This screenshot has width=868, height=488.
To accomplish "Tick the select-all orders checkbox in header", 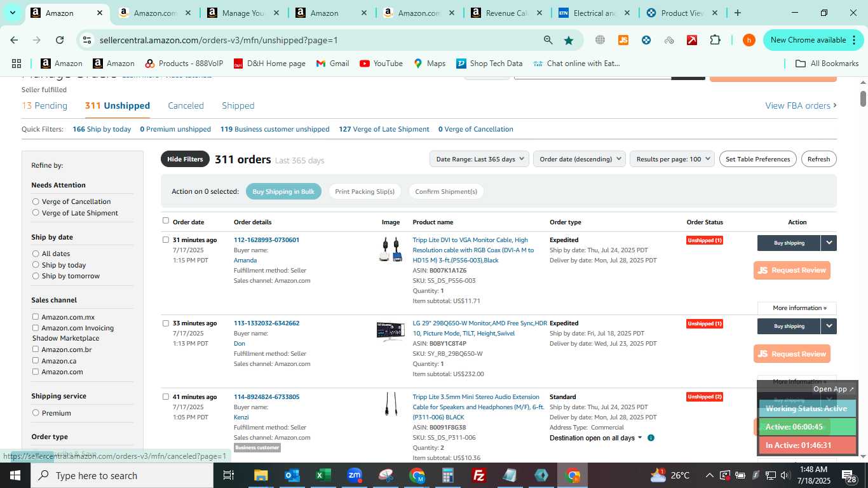I will point(166,220).
